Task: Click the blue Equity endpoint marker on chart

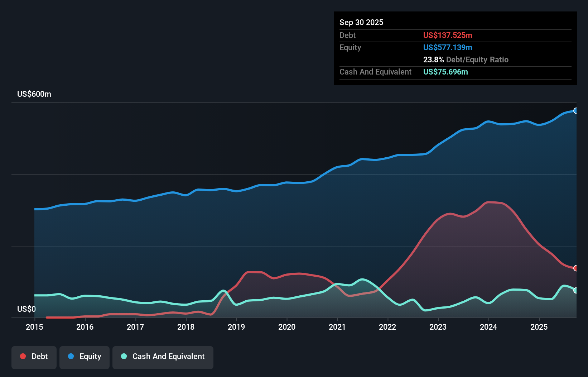Action: coord(575,111)
